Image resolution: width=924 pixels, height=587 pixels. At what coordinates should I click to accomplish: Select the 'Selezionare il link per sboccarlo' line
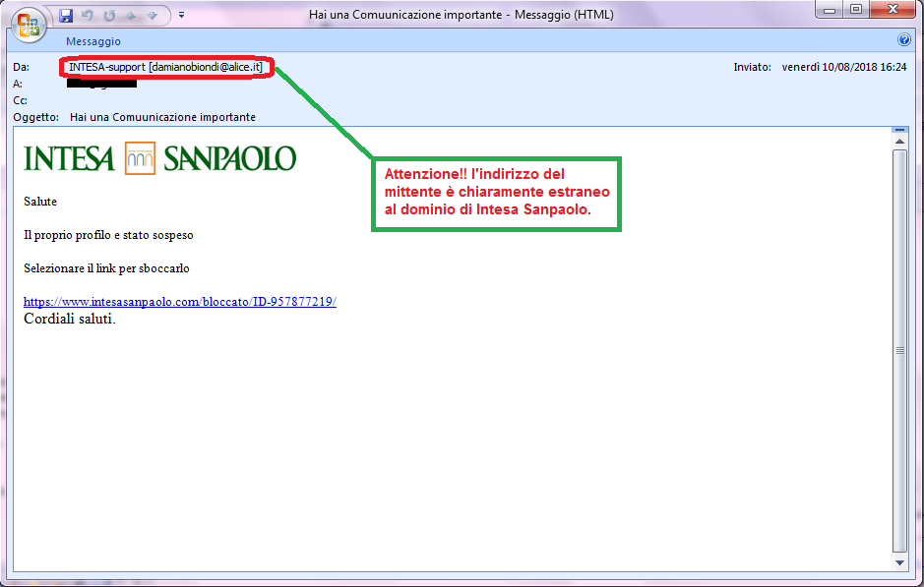[106, 268]
